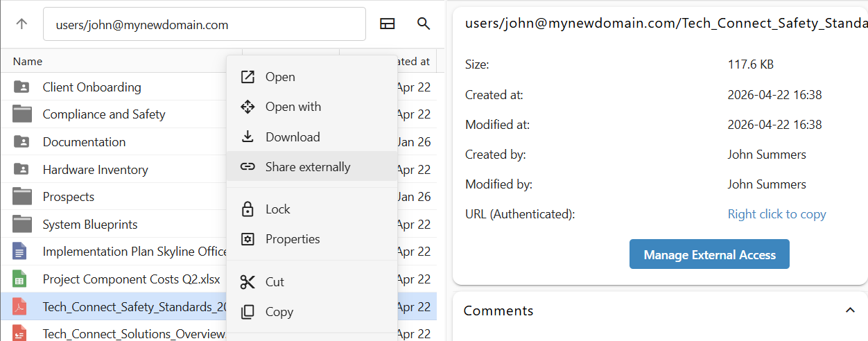The width and height of the screenshot is (868, 341).
Task: Open the System Blueprints folder name
Action: coord(90,225)
